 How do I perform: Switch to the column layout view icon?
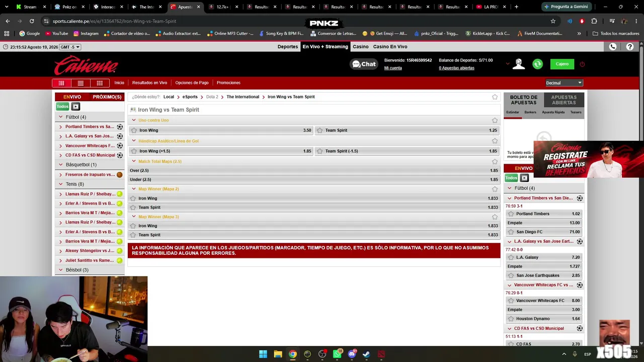tap(61, 83)
